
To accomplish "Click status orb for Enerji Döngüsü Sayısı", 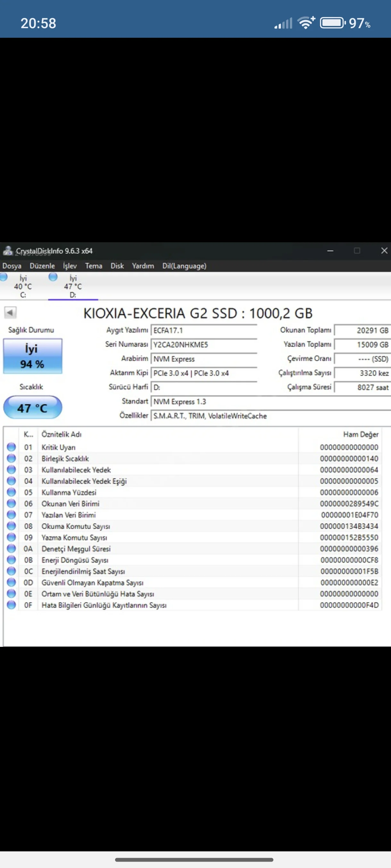I will pyautogui.click(x=12, y=560).
